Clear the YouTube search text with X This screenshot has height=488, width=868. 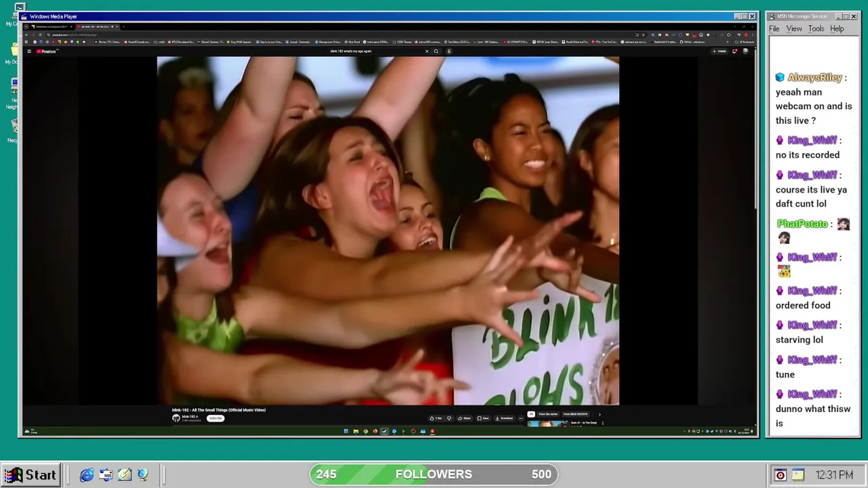[x=427, y=51]
